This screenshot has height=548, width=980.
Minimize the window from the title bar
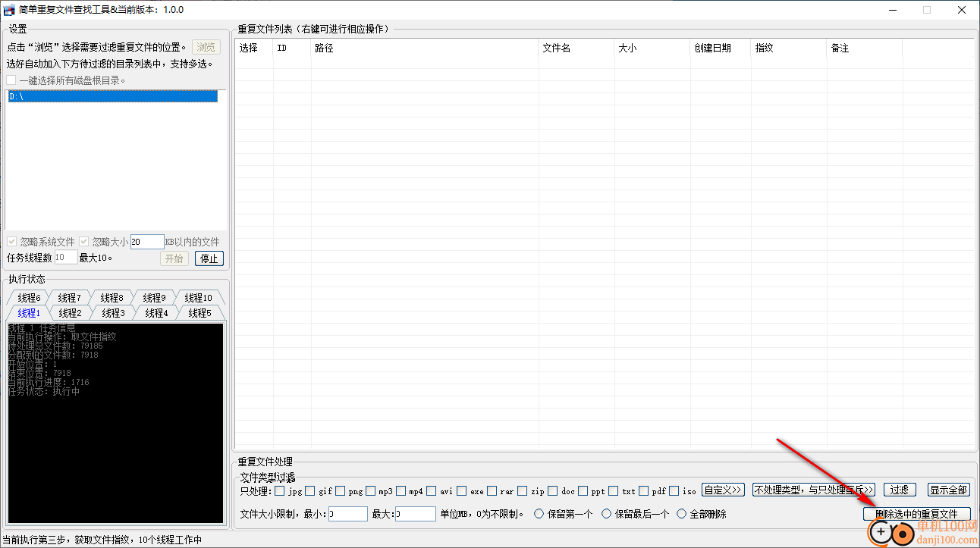pyautogui.click(x=892, y=10)
